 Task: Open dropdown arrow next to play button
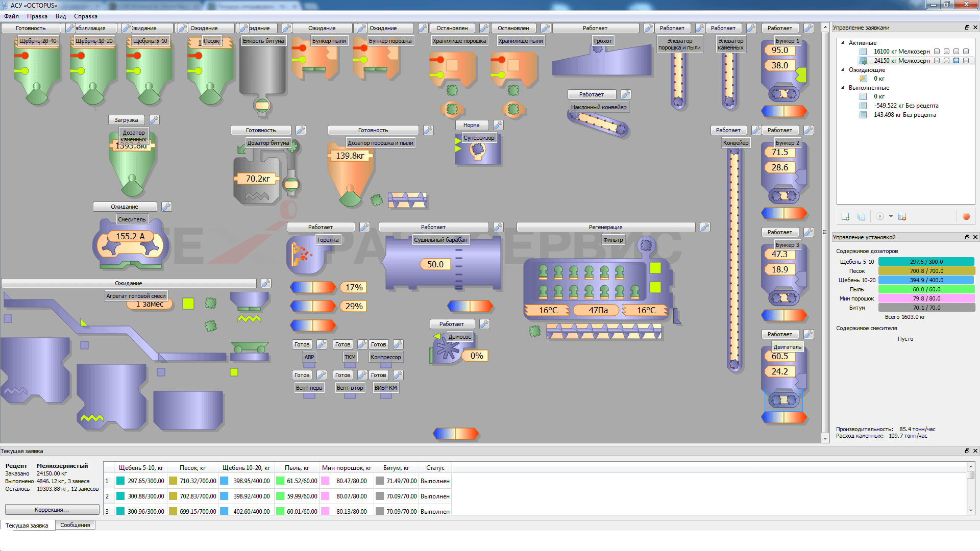click(891, 217)
